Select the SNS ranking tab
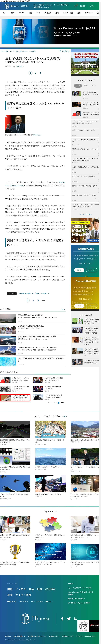 pos(94,85)
